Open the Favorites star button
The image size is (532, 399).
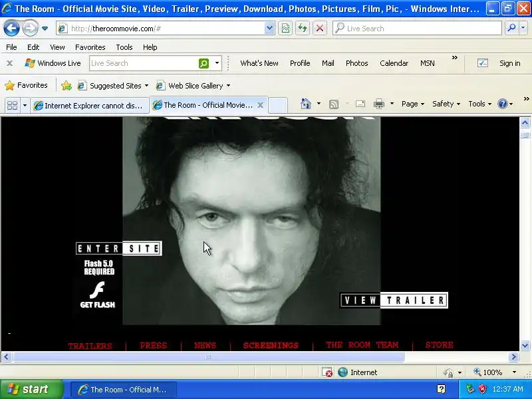pos(26,86)
